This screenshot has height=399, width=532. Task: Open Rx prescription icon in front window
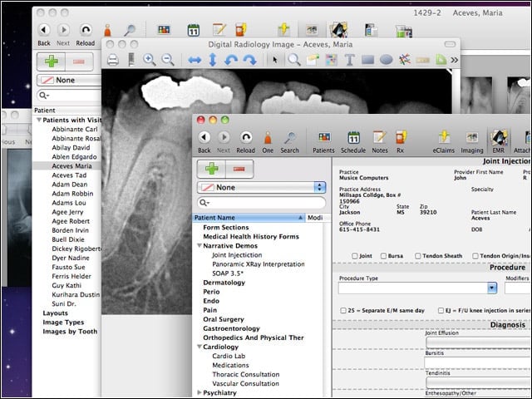pos(401,137)
